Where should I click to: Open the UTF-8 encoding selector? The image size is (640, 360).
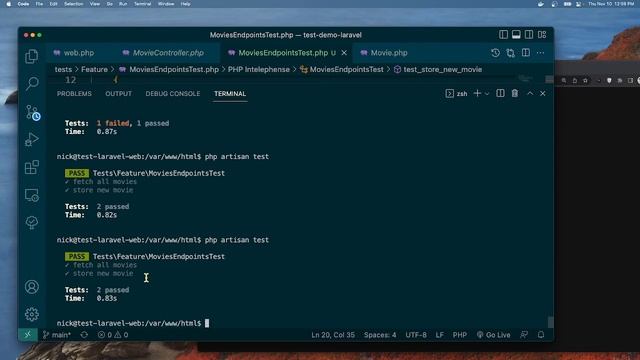[416, 335]
